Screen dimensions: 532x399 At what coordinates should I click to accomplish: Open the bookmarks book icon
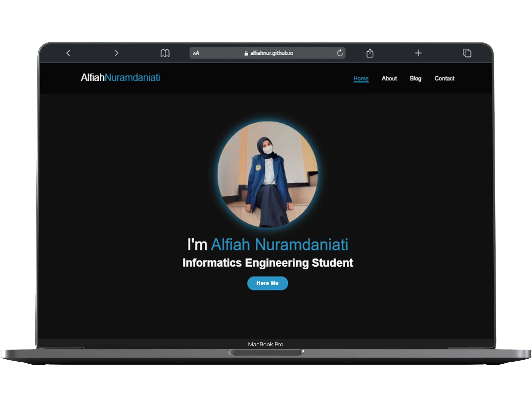coord(165,53)
